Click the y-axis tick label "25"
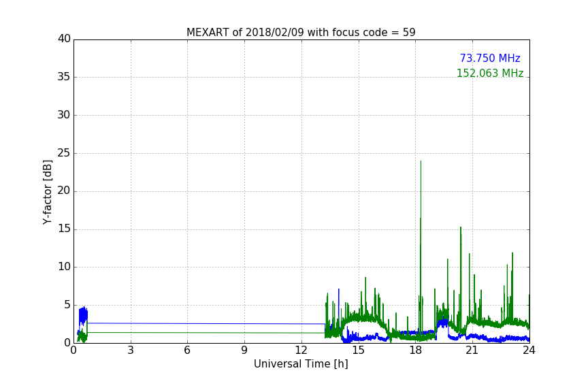 pyautogui.click(x=64, y=152)
